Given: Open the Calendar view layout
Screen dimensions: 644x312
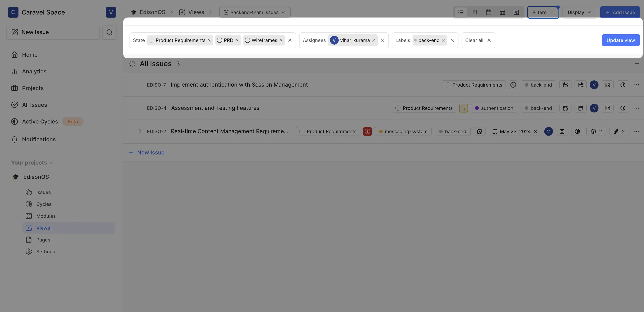Looking at the screenshot, I should click(489, 12).
